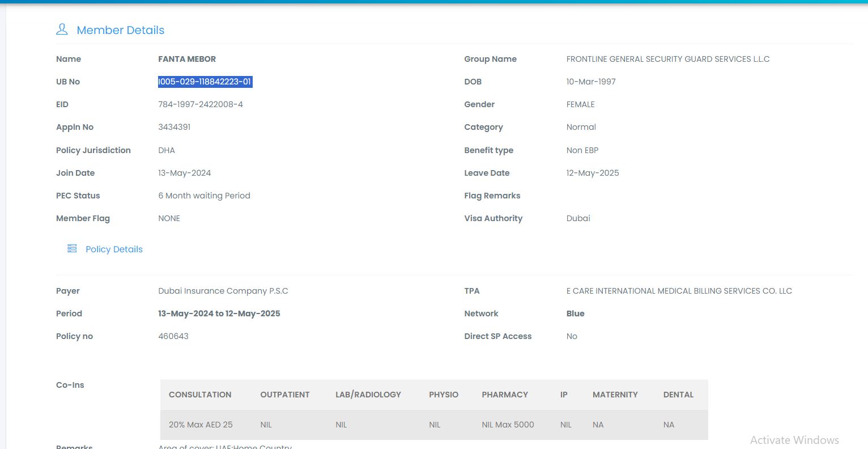
Task: Click the EID number 784-1997-2422008-4
Action: [x=201, y=104]
